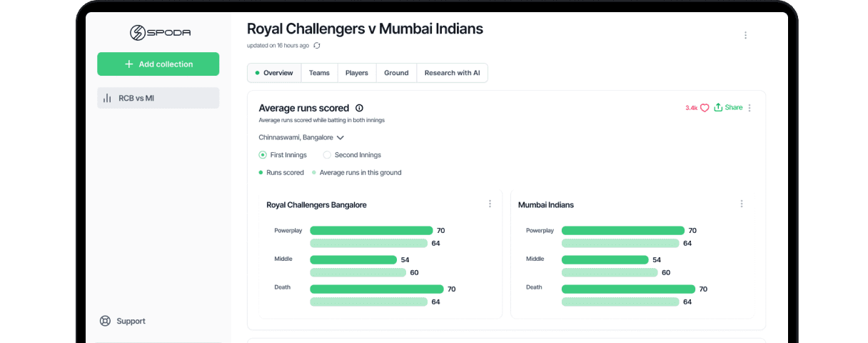The image size is (868, 343).
Task: Click the SPODA logo
Action: click(160, 33)
